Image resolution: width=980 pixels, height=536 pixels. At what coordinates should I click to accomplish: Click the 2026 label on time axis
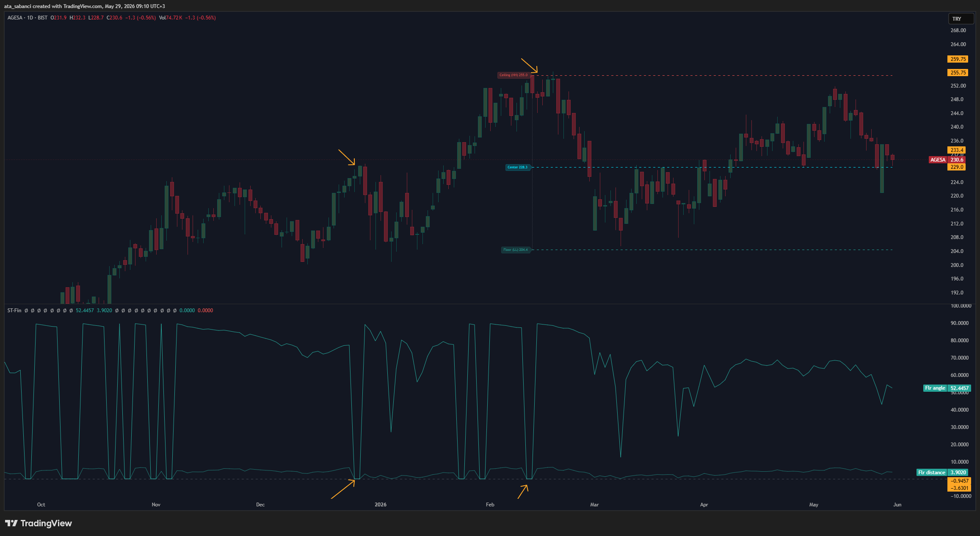click(381, 505)
